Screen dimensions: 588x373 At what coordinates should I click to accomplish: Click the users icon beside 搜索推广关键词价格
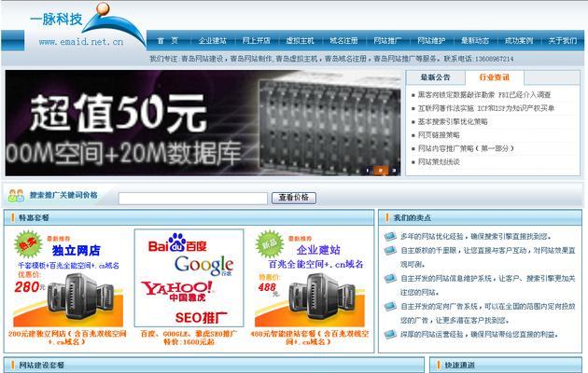pyautogui.click(x=16, y=196)
